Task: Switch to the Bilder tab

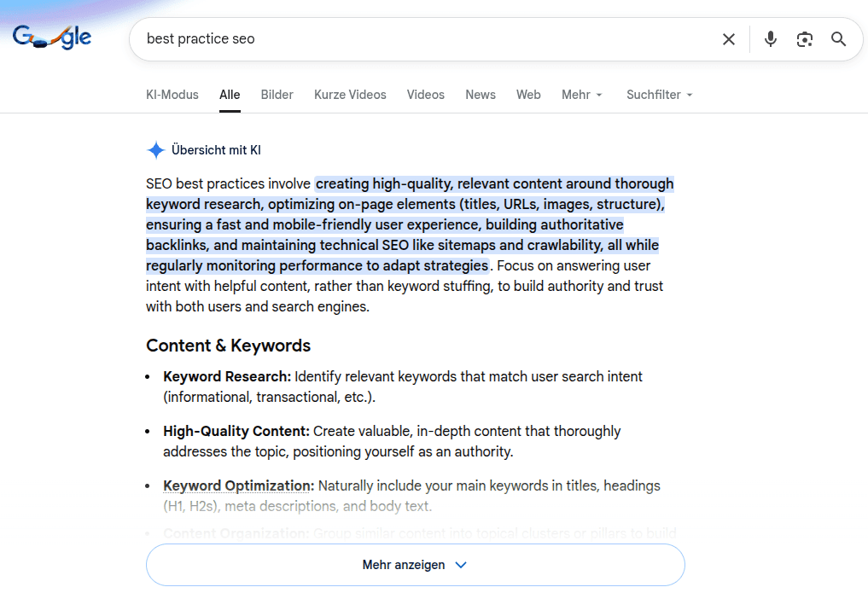Action: 277,95
